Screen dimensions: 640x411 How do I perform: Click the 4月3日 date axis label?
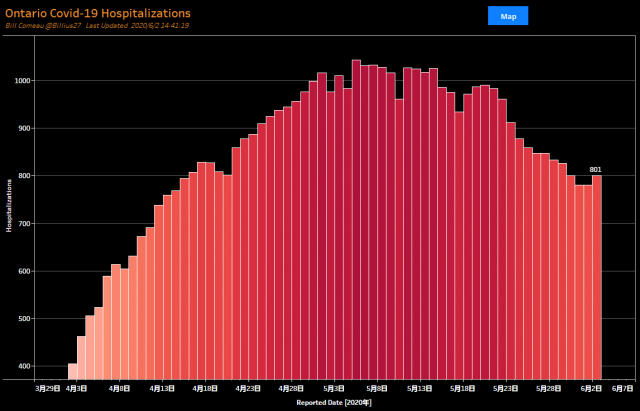[76, 389]
